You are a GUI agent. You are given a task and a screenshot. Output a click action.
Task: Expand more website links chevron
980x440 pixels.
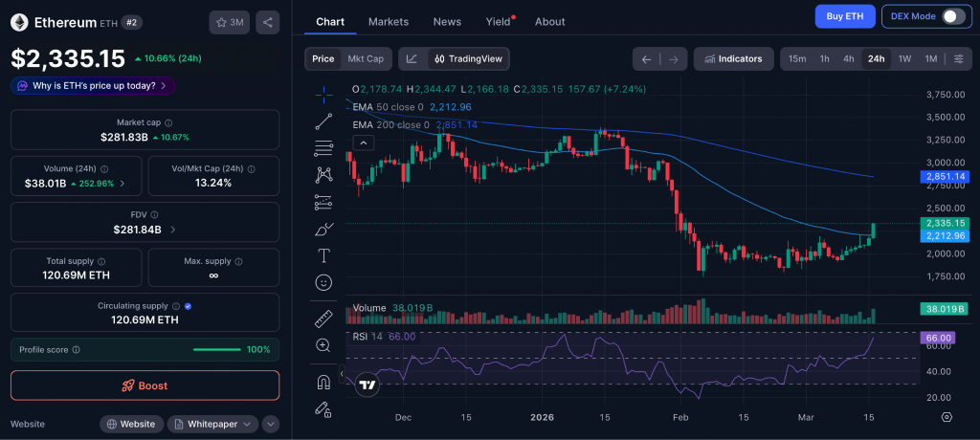[271, 424]
